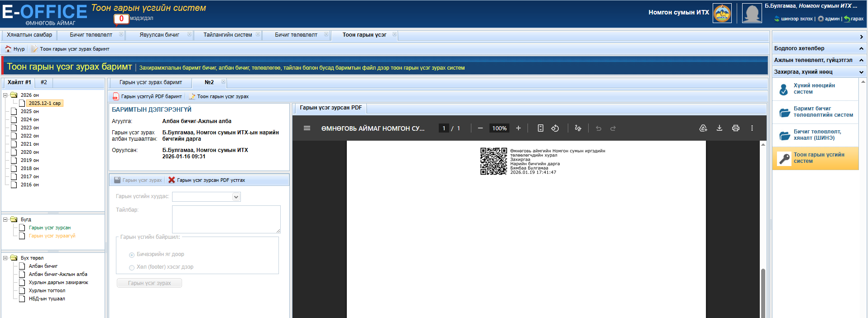Rotate the PDF page counterclockwise
868x318 pixels.
555,128
